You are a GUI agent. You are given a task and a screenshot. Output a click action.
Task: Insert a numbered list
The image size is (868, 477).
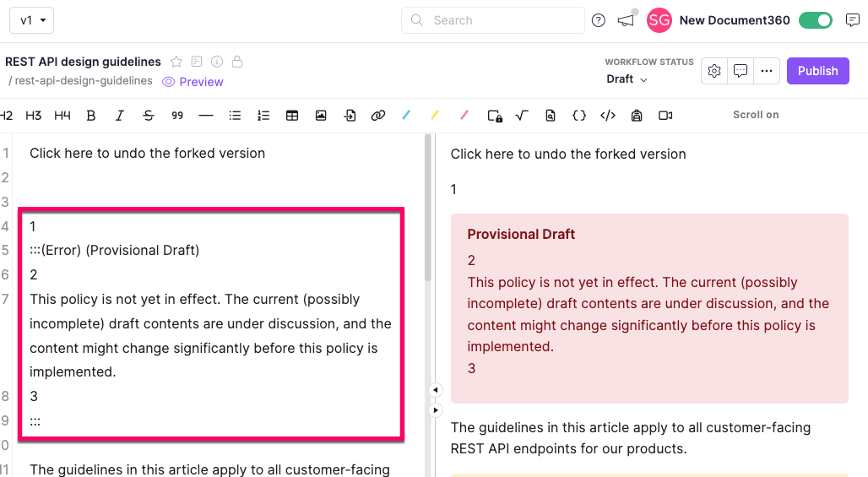click(263, 115)
